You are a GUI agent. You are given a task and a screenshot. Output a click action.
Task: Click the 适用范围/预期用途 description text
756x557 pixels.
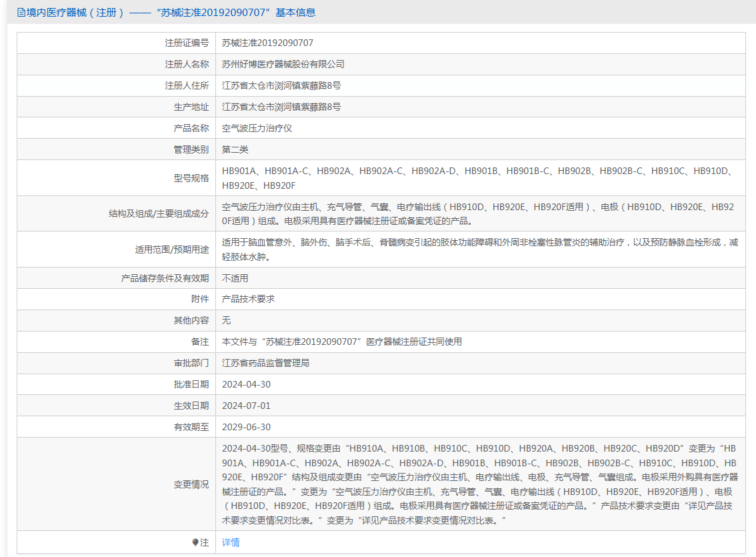click(479, 249)
